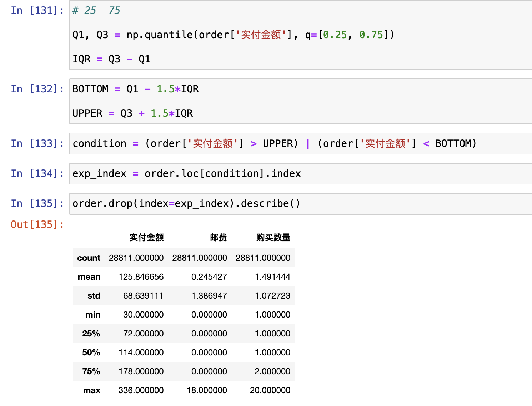
Task: Select the exp_index code cell
Action: (186, 174)
